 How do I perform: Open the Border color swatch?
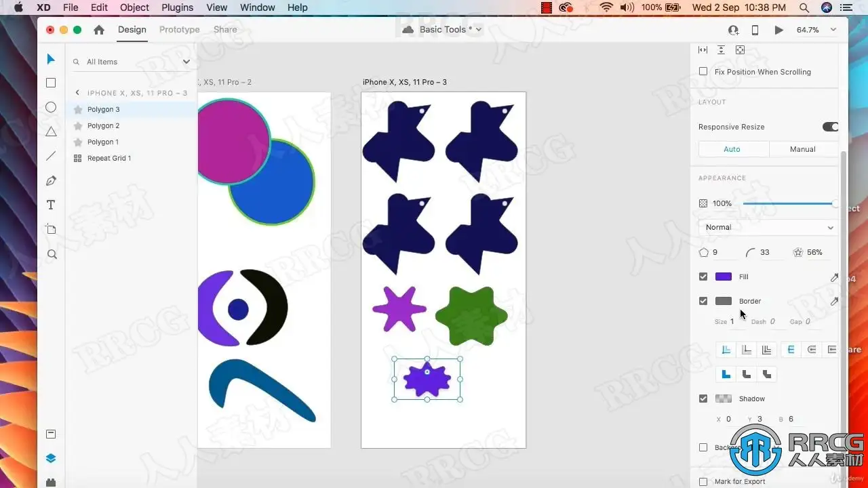[724, 301]
